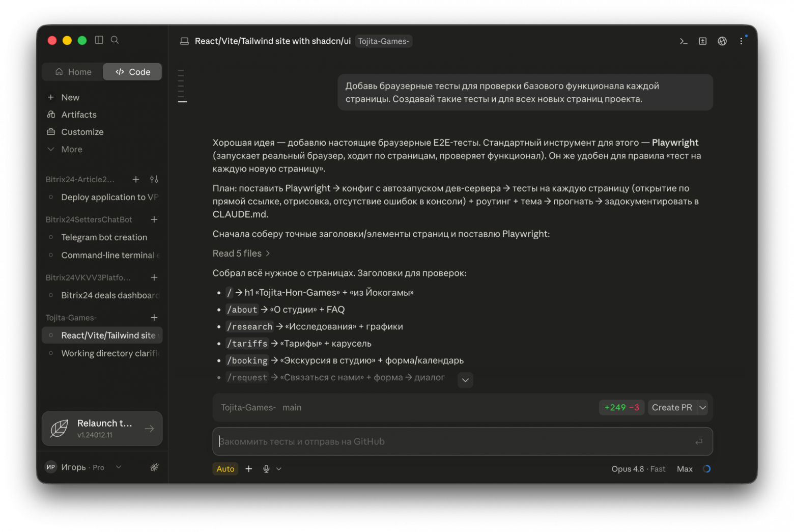Open Command-line terminal session
The height and width of the screenshot is (532, 794).
click(x=102, y=255)
